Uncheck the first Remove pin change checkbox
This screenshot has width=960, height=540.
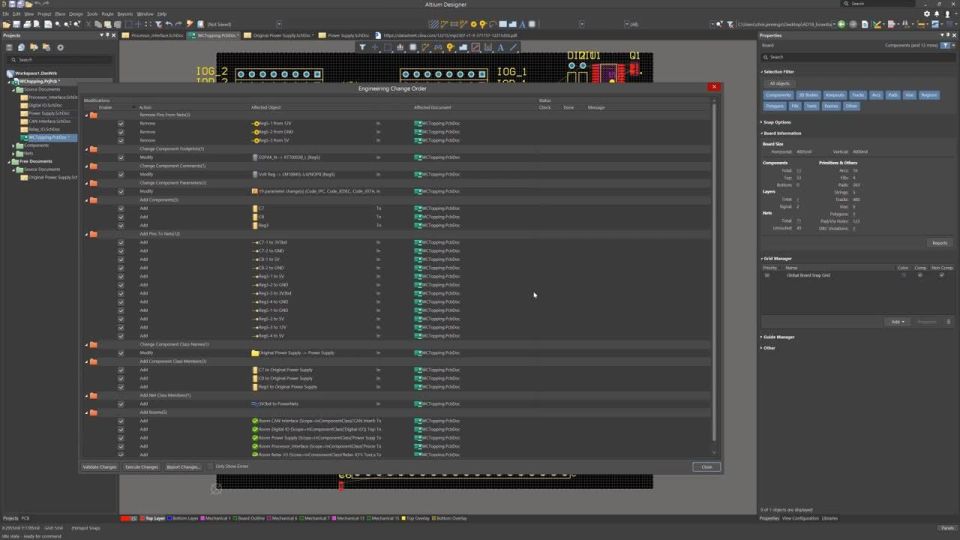121,124
